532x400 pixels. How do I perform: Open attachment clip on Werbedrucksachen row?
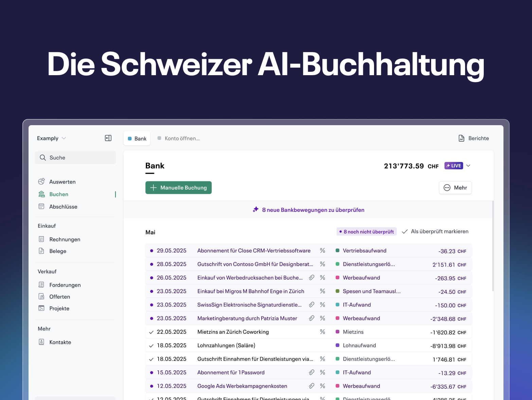tap(312, 278)
